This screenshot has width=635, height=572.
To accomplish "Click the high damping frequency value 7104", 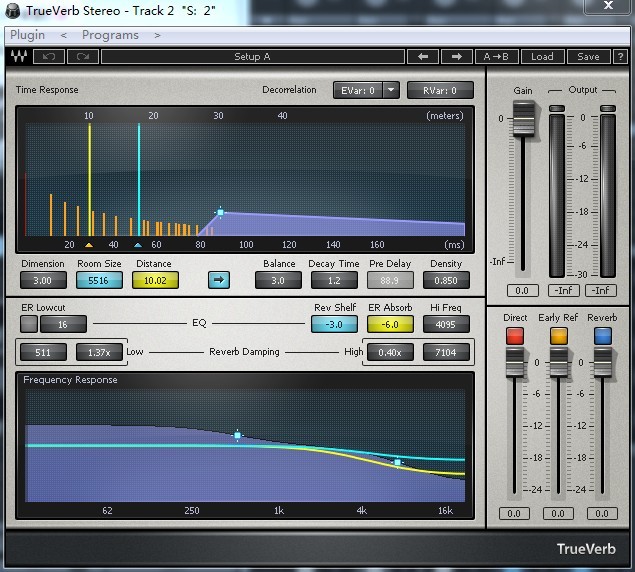I will (446, 352).
